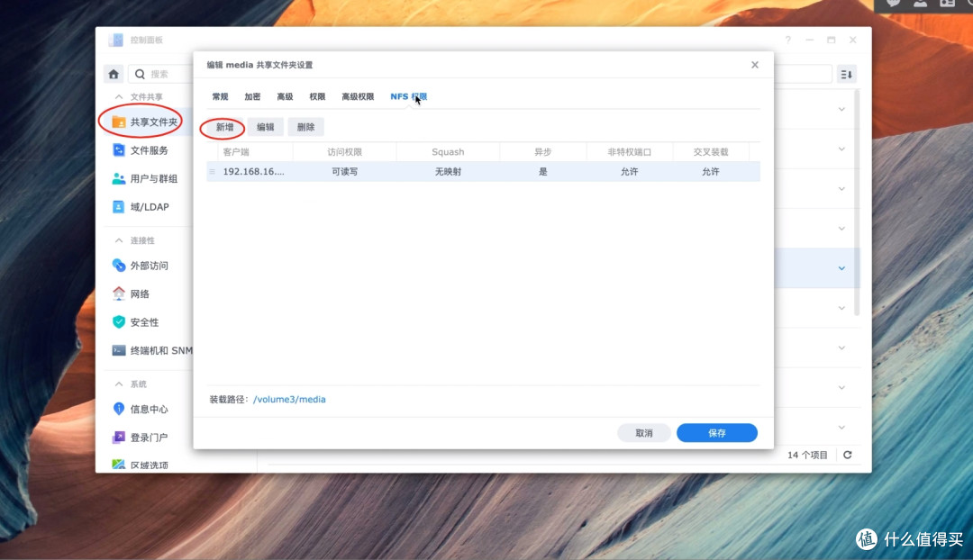Switch to Advanced Permissions (高级权限) tab
The height and width of the screenshot is (560, 973).
358,96
